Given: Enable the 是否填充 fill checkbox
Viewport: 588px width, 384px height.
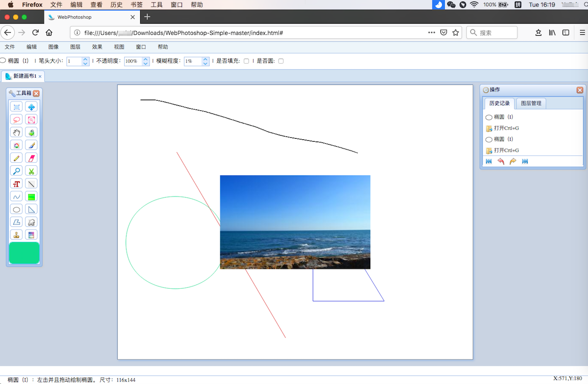Looking at the screenshot, I should [x=246, y=61].
